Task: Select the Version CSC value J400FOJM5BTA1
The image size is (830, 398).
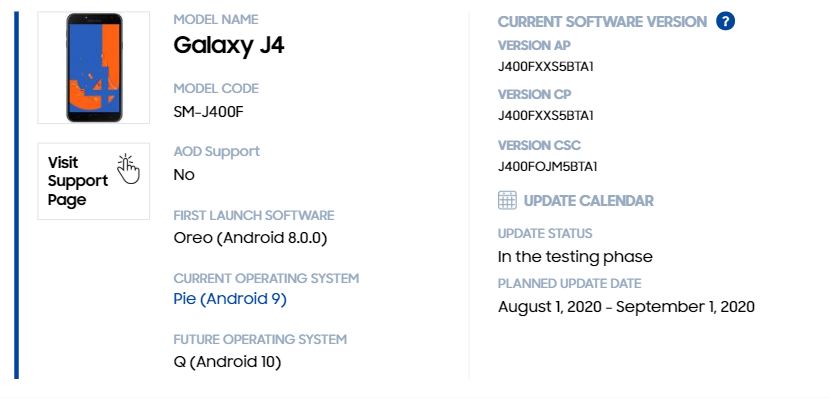Action: click(x=547, y=167)
